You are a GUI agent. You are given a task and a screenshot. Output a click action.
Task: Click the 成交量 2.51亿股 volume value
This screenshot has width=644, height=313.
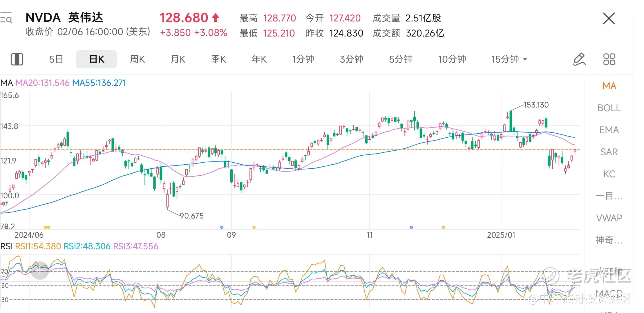click(x=407, y=18)
